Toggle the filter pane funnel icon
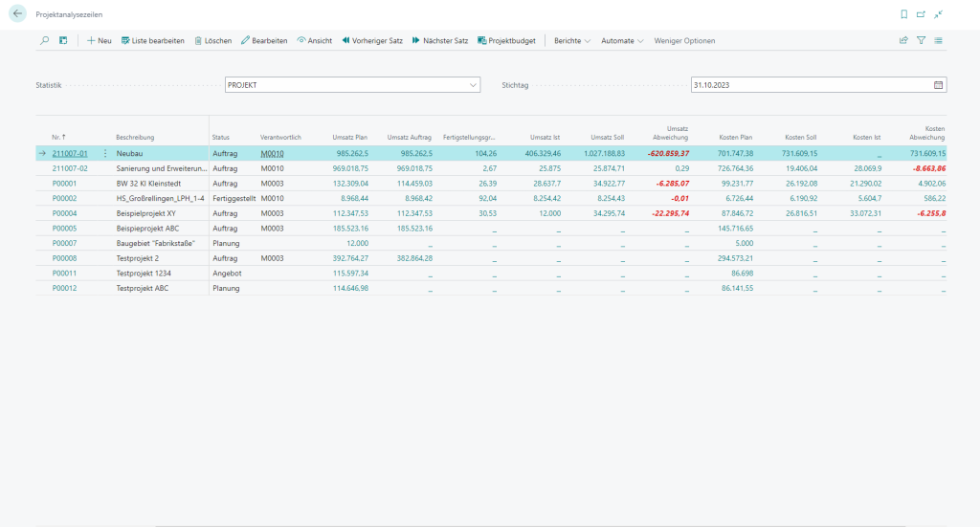Viewport: 980px width, 527px height. (x=921, y=40)
